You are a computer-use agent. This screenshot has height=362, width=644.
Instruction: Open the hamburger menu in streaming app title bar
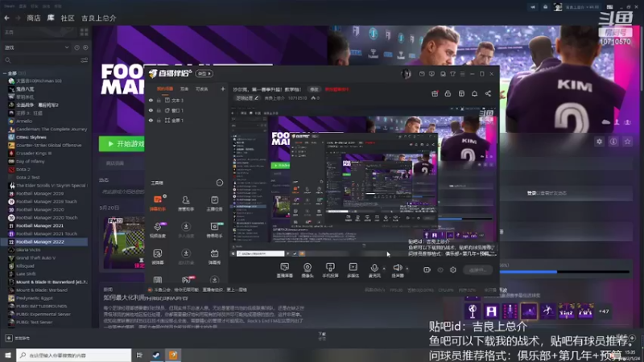coord(462,74)
